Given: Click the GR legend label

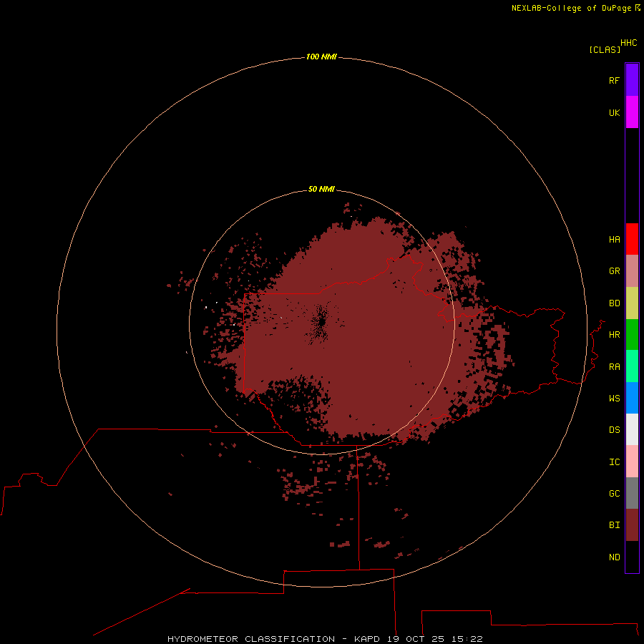Looking at the screenshot, I should click(x=615, y=271).
